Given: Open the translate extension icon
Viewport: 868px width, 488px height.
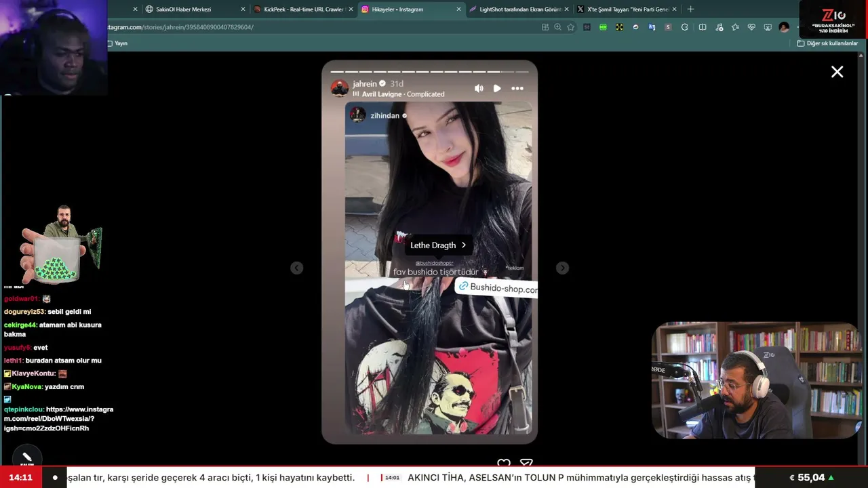Looking at the screenshot, I should pyautogui.click(x=652, y=27).
